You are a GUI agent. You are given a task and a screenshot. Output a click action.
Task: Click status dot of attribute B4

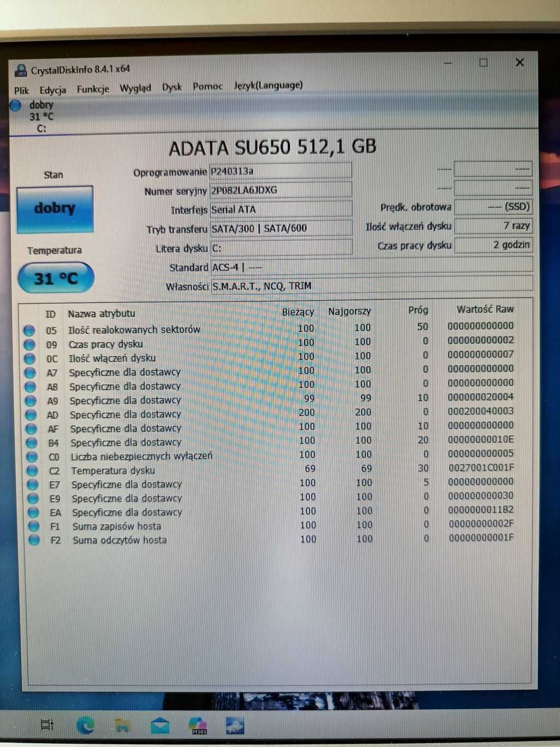point(32,443)
